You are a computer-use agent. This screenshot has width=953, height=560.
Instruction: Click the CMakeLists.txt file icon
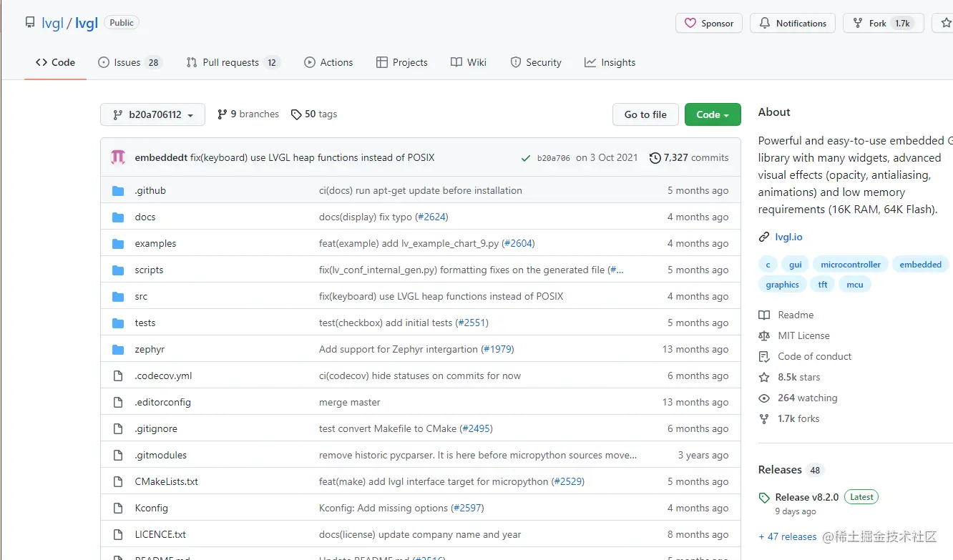(118, 482)
